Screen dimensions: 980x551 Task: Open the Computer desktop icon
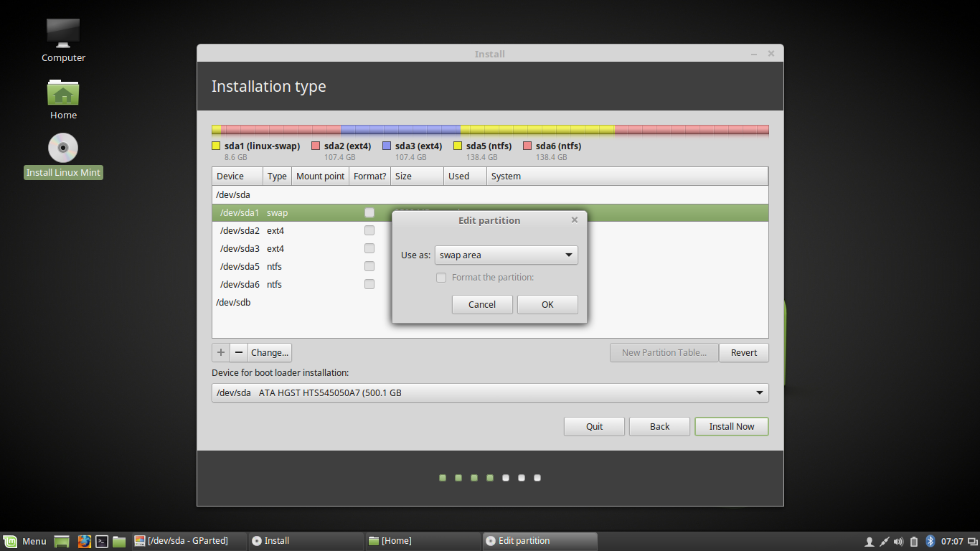(63, 33)
